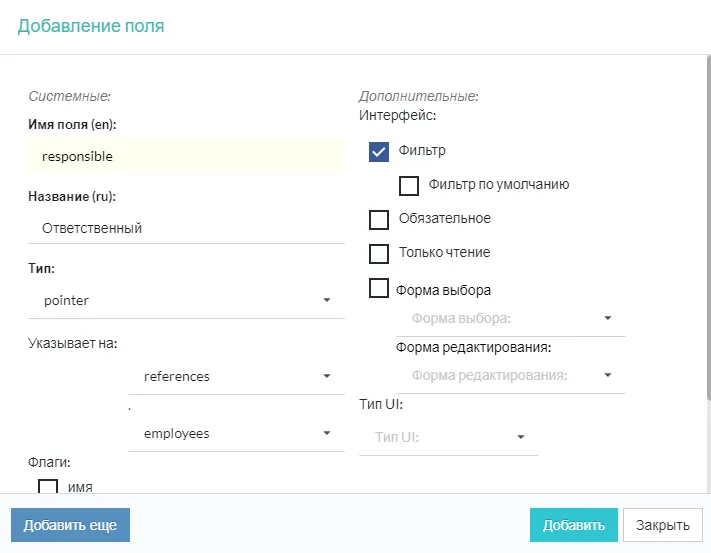Click the Закрыть button
The width and height of the screenshot is (711, 553).
[x=662, y=525]
